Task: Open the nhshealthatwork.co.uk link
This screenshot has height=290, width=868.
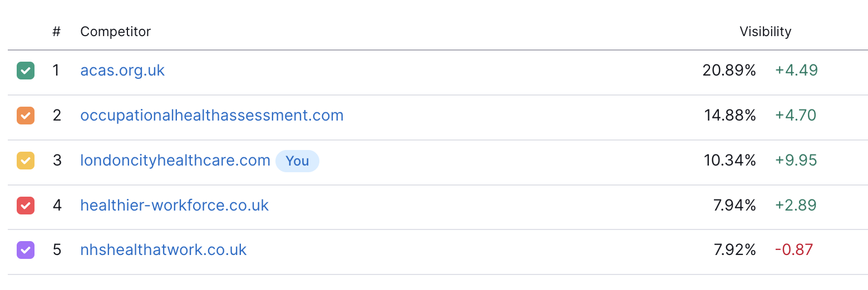Action: pos(164,250)
